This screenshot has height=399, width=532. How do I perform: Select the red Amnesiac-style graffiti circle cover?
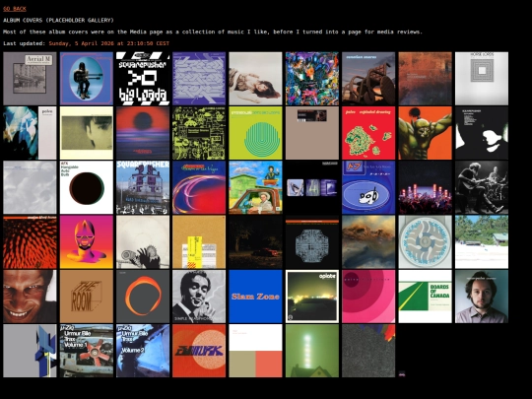click(199, 351)
